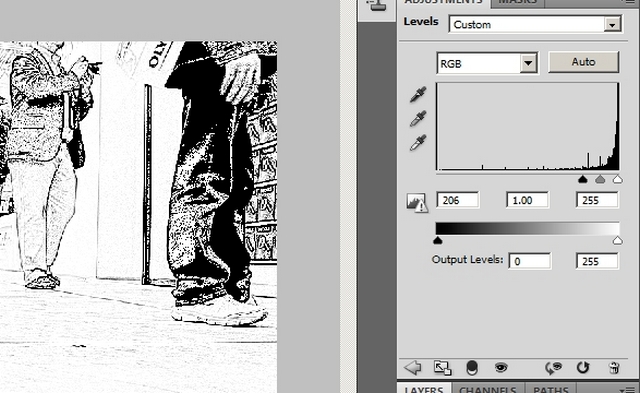Select the white point eyedropper
This screenshot has height=393, width=640.
pyautogui.click(x=418, y=143)
